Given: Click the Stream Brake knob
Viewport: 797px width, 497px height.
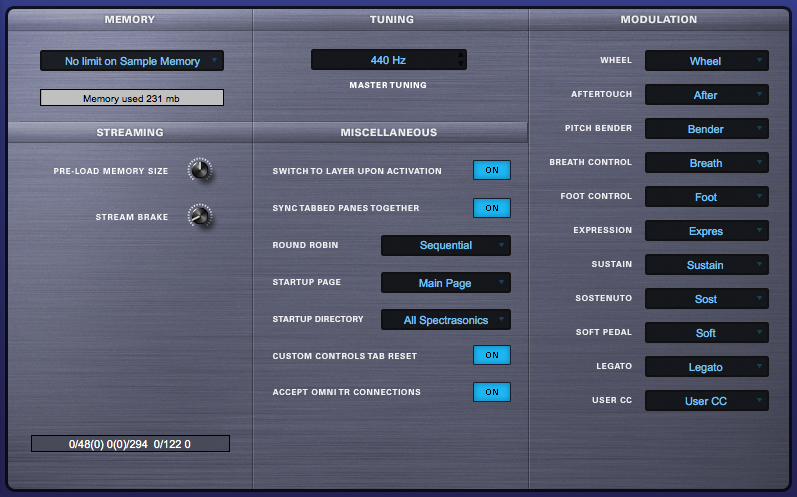Looking at the screenshot, I should [200, 216].
